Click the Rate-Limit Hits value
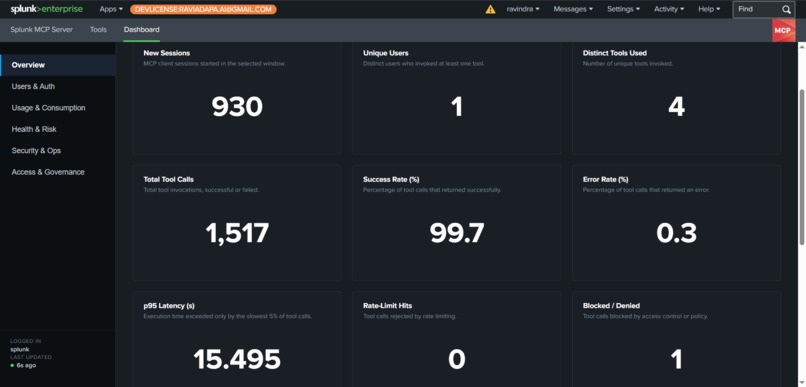This screenshot has height=387, width=806. click(x=456, y=359)
